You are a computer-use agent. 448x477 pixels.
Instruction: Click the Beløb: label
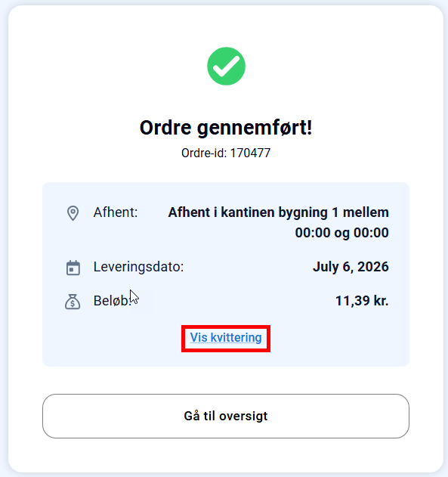112,301
